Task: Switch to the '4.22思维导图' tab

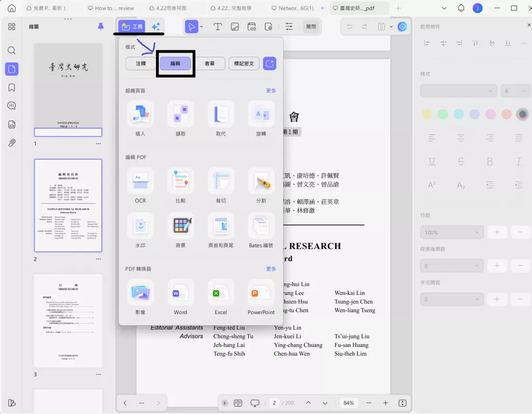Action: coord(168,8)
